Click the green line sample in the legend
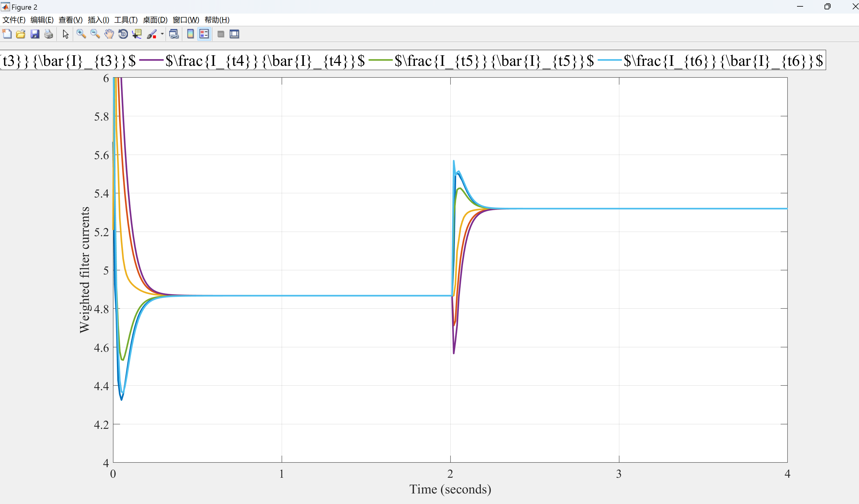The height and width of the screenshot is (504, 859). (381, 60)
